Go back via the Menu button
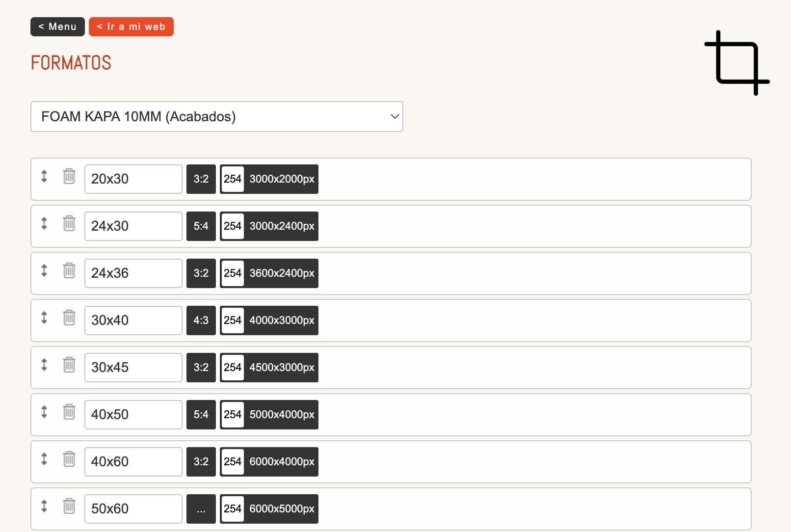Viewport: 791px width, 532px height. 57,27
